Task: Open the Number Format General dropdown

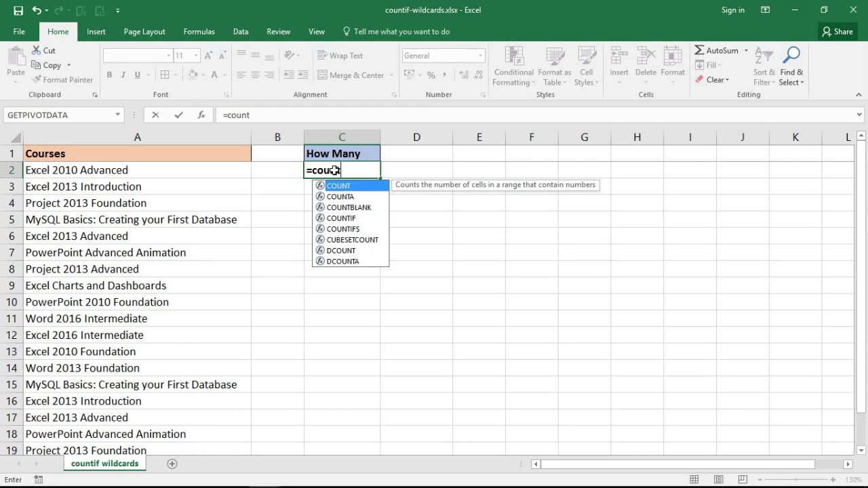Action: pos(481,56)
